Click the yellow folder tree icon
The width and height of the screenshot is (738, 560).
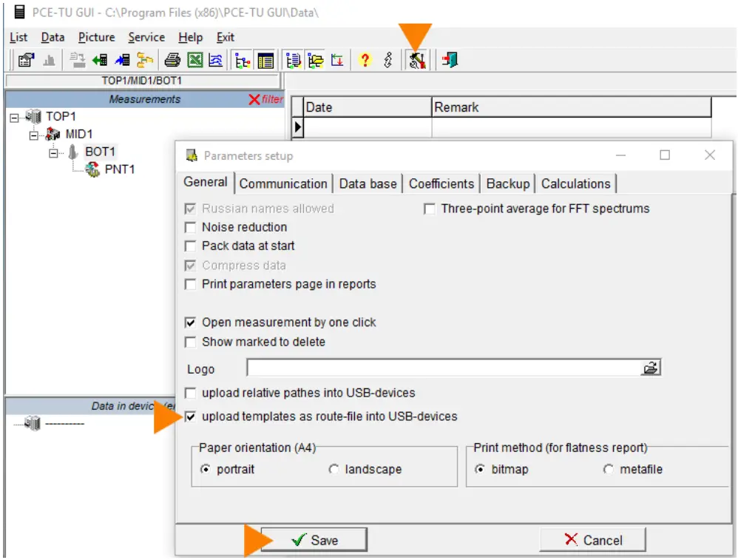pyautogui.click(x=145, y=60)
